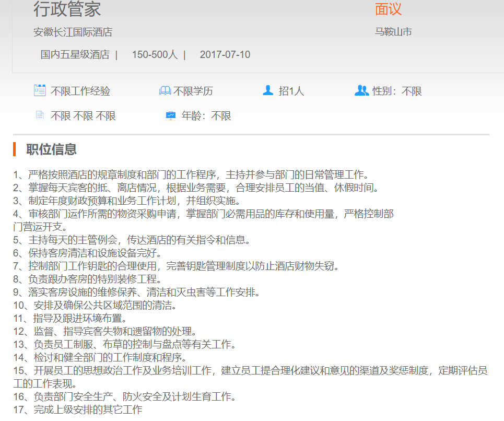This screenshot has height=421, width=504.
Task: Click the two-person gender icon
Action: click(361, 90)
